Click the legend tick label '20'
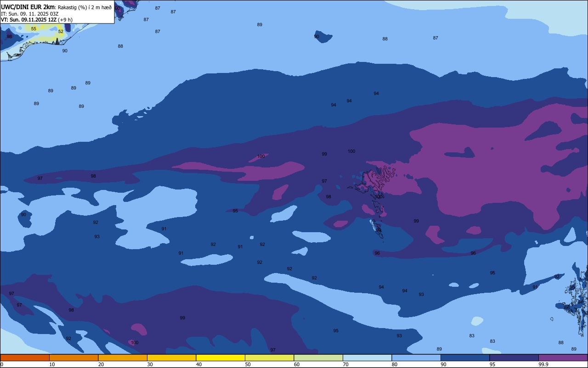 [101, 364]
